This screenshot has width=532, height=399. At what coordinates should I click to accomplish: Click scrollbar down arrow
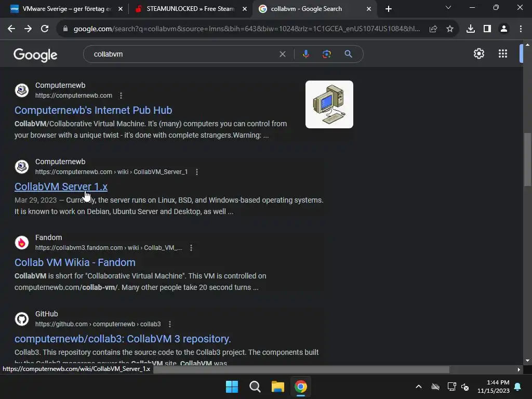tap(527, 361)
